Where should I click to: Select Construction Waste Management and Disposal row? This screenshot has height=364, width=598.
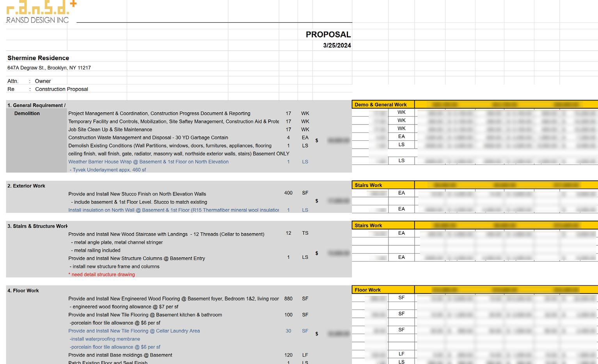click(x=148, y=138)
